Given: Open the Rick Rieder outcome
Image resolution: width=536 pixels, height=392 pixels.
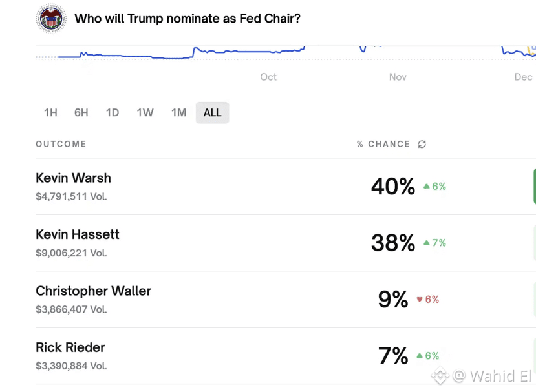Looking at the screenshot, I should [x=70, y=347].
